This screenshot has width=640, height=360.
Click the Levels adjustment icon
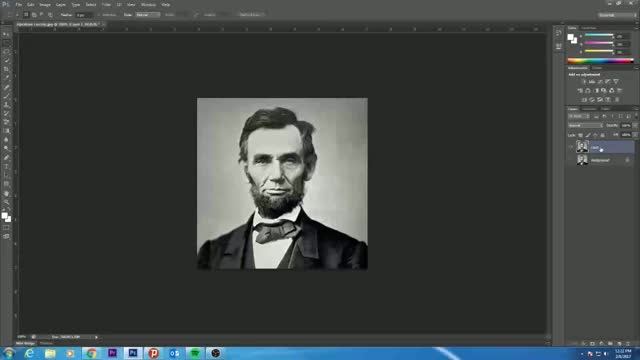(592, 82)
